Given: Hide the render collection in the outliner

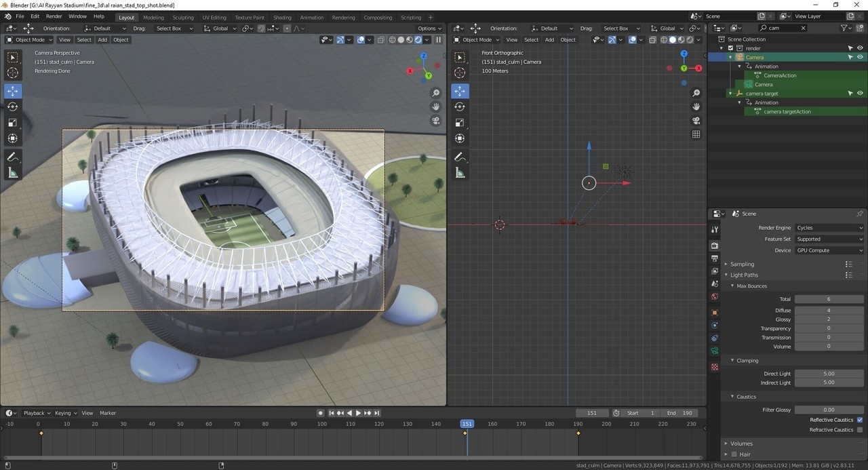Looking at the screenshot, I should click(x=860, y=48).
